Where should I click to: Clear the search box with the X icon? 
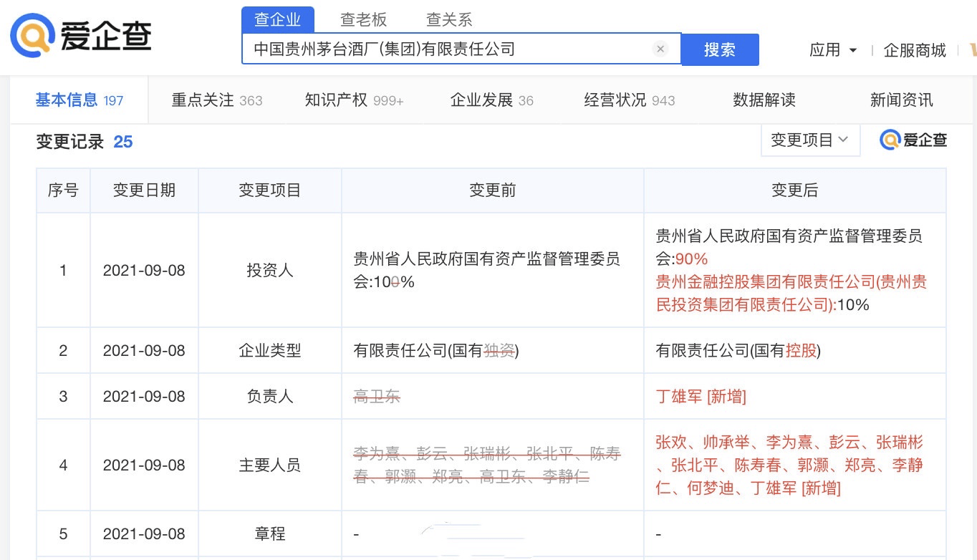(x=660, y=49)
